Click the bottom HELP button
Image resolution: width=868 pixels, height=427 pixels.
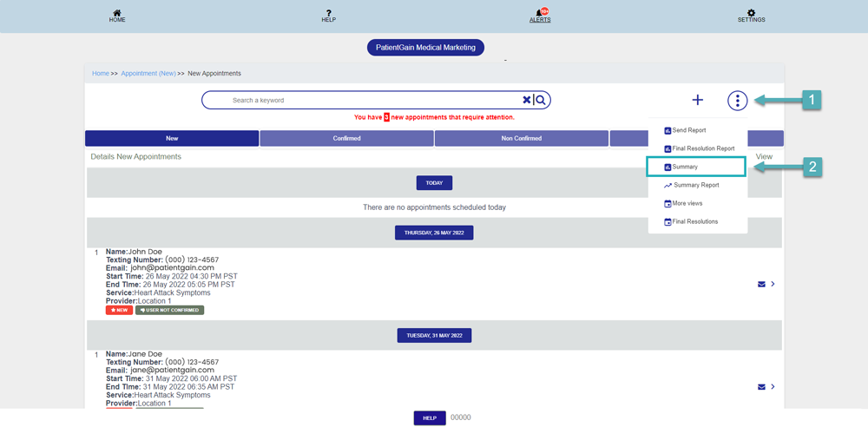click(430, 418)
